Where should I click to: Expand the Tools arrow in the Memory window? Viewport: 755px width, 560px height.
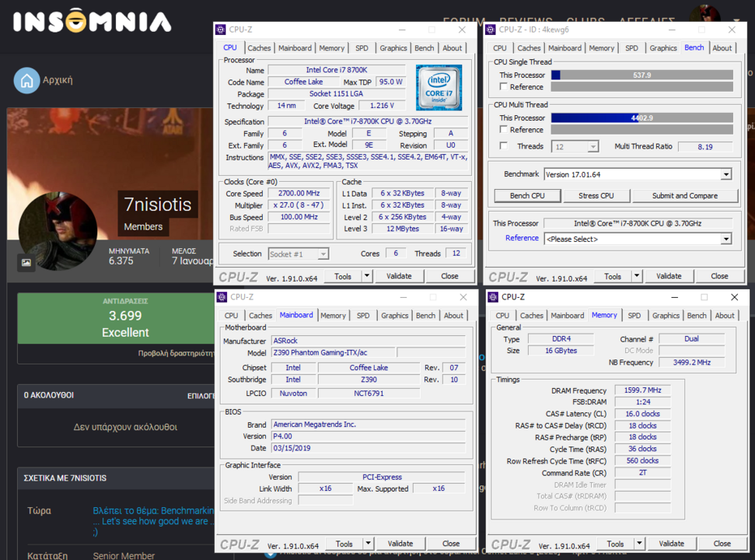[x=639, y=544]
